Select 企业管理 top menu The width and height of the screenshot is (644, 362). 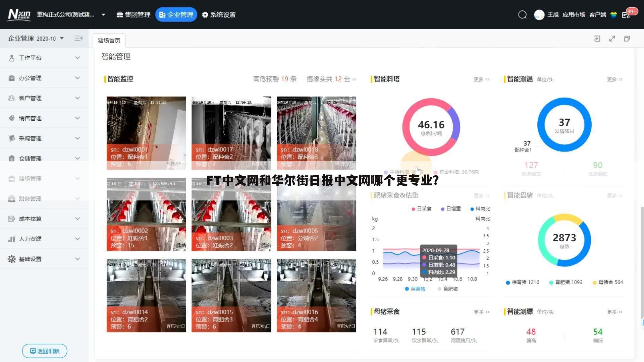pos(176,15)
